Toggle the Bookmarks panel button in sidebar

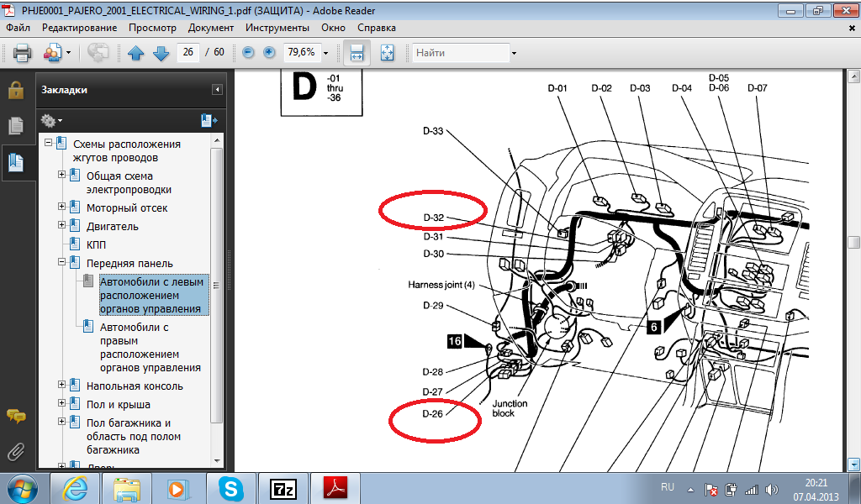[x=15, y=161]
